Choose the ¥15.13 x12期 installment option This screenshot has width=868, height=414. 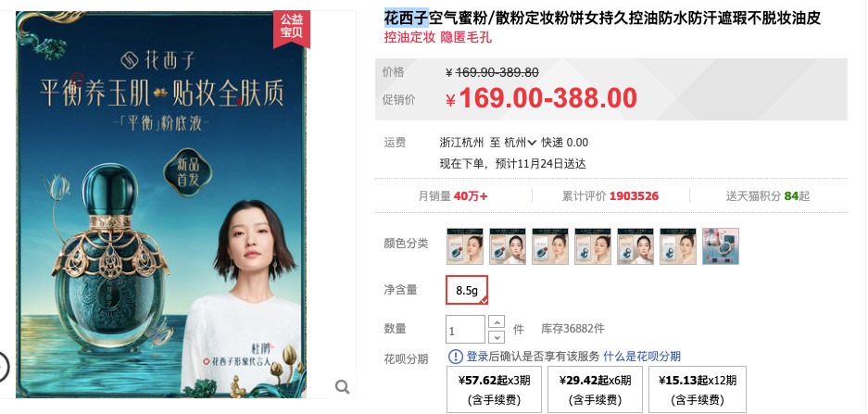point(698,389)
